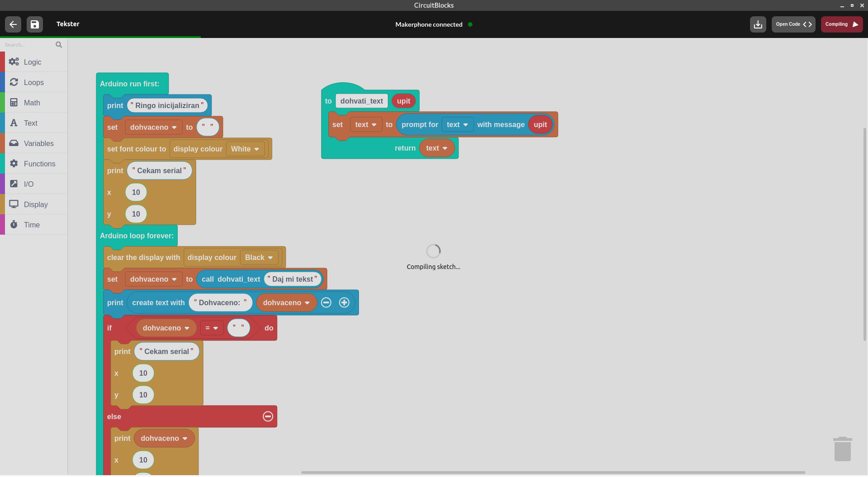Open the return text variable dropdown
Screen dimensions: 868x477
(x=437, y=148)
